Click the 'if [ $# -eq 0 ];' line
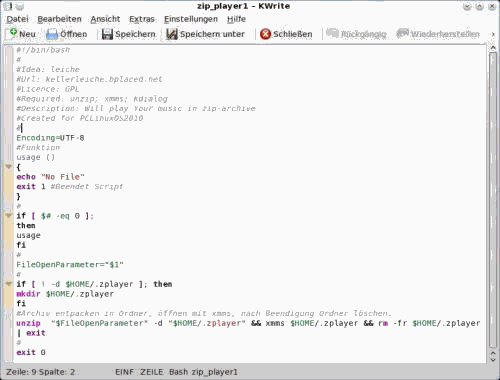Viewport: 500px width, 380px height. click(55, 216)
